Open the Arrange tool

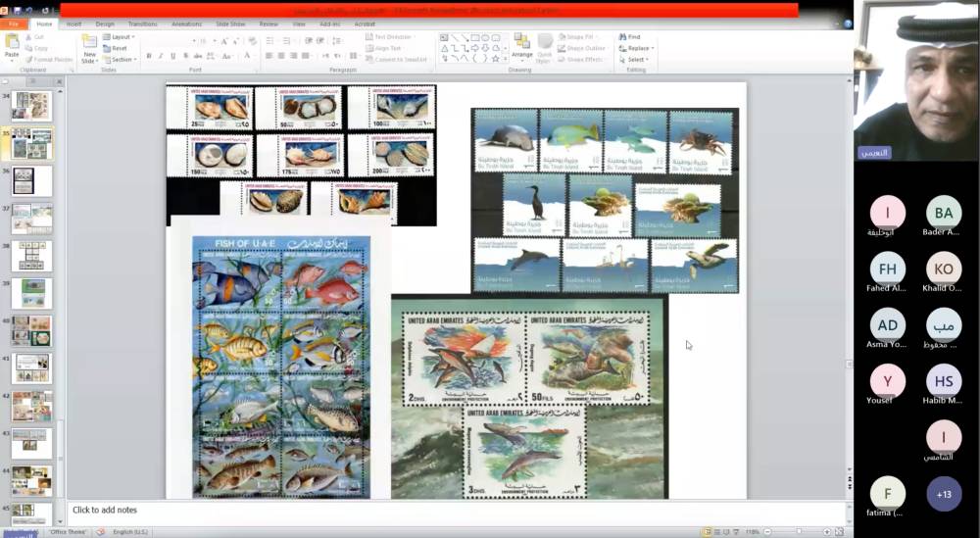pyautogui.click(x=521, y=45)
